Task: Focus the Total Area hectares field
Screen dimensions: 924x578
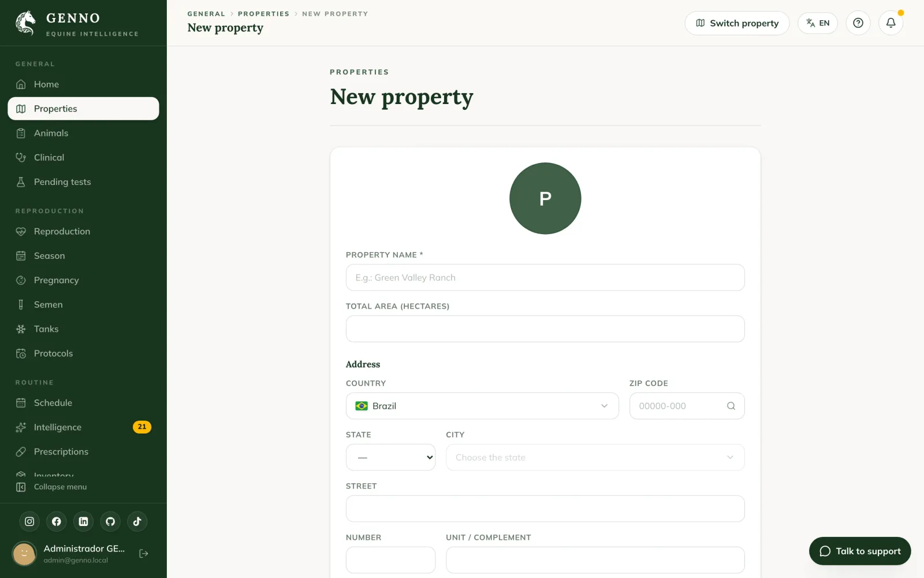Action: (545, 329)
